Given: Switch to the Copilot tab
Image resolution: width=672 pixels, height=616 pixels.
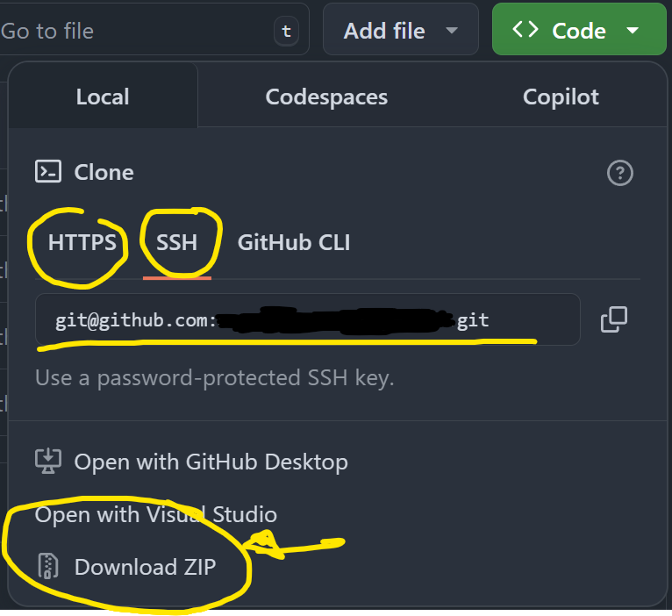Looking at the screenshot, I should tap(561, 97).
